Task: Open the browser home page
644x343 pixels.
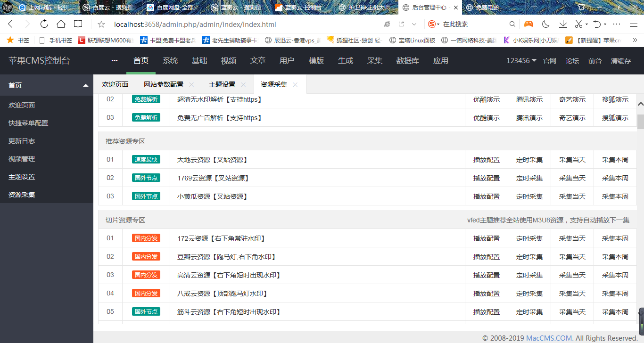Action: click(x=61, y=24)
